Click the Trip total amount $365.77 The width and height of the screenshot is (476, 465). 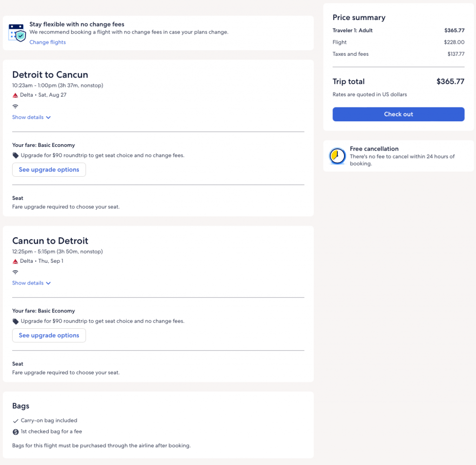coord(450,82)
